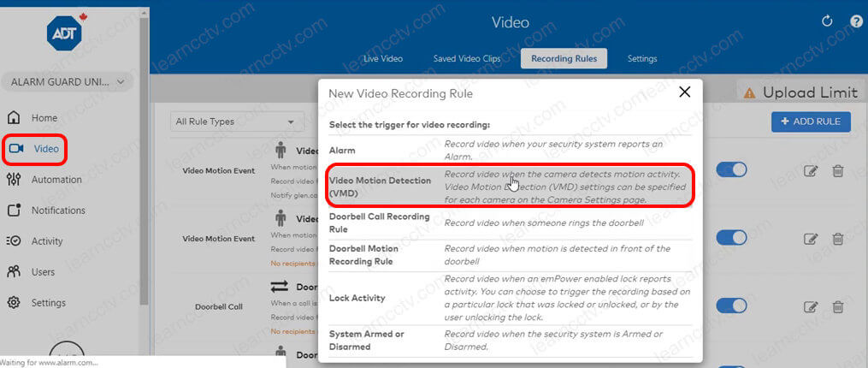Open Automation in the sidebar
This screenshot has height=368, width=868.
coord(56,180)
